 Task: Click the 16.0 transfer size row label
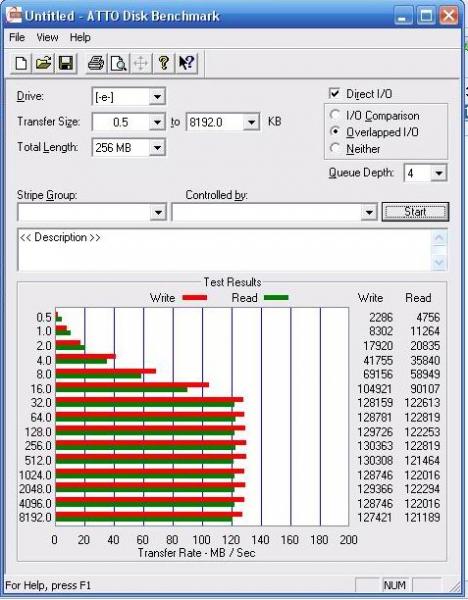point(41,389)
